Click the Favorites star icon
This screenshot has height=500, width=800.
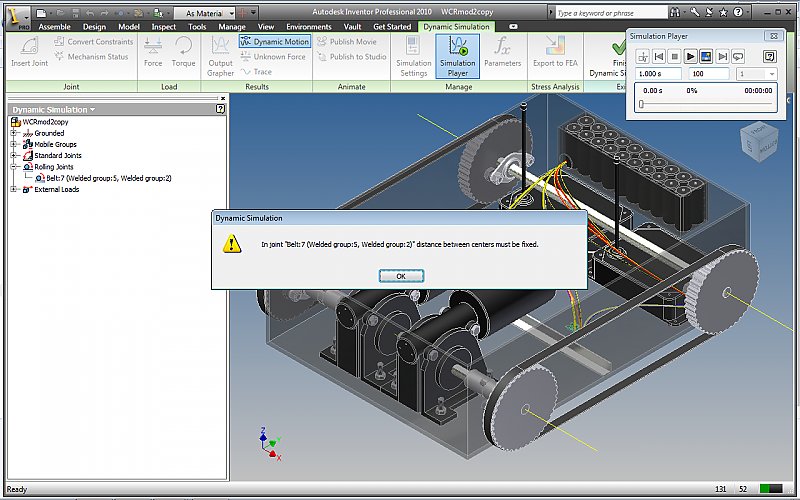pos(723,13)
